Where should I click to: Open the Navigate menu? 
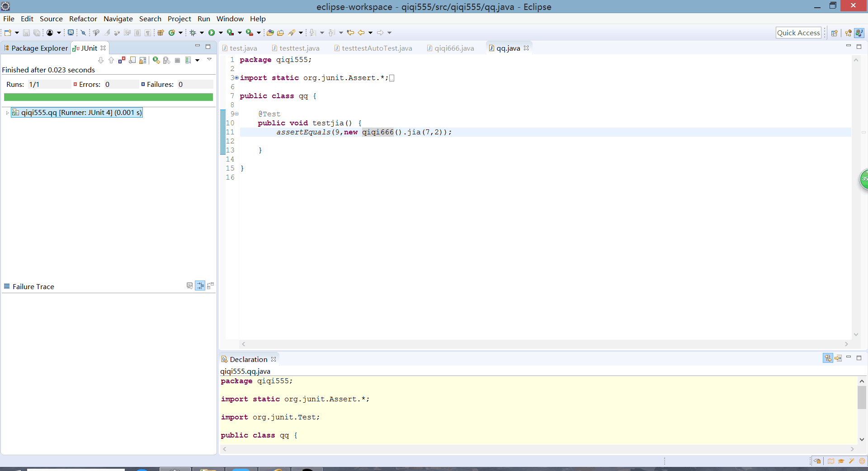[x=118, y=19]
